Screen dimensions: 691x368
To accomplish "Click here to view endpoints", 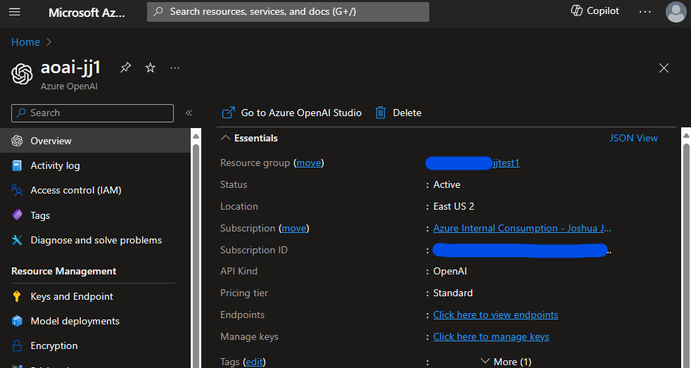I will tap(495, 315).
